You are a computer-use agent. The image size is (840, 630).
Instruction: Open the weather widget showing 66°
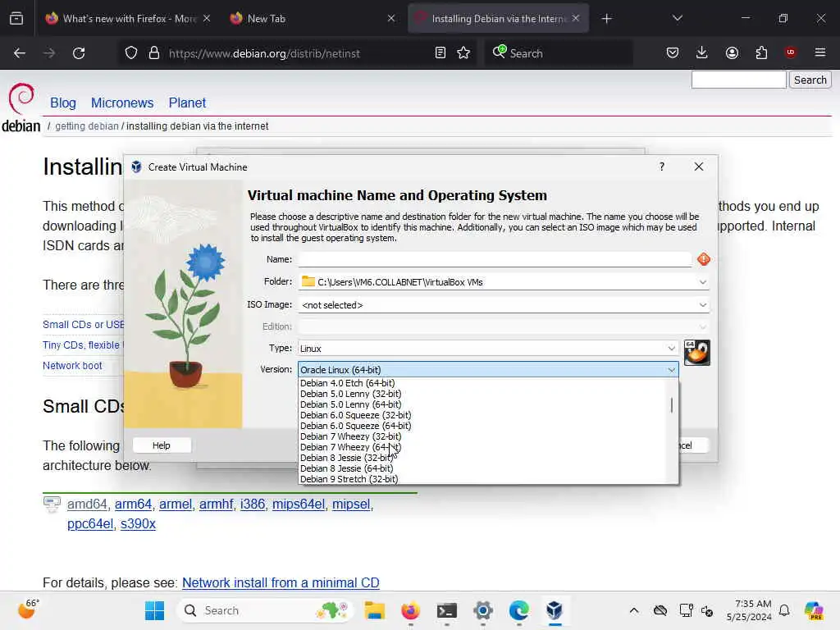coord(28,609)
